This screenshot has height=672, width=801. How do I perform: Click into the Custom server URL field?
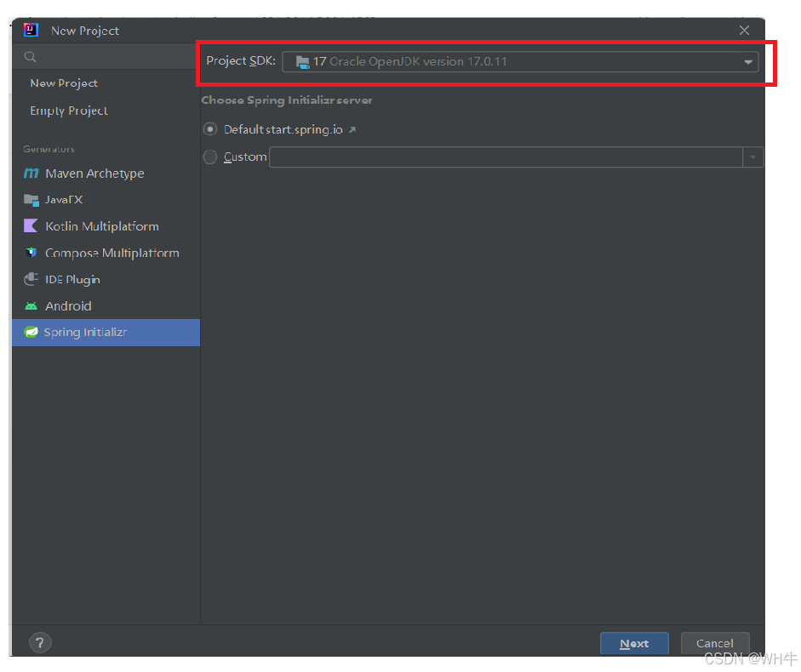click(506, 157)
